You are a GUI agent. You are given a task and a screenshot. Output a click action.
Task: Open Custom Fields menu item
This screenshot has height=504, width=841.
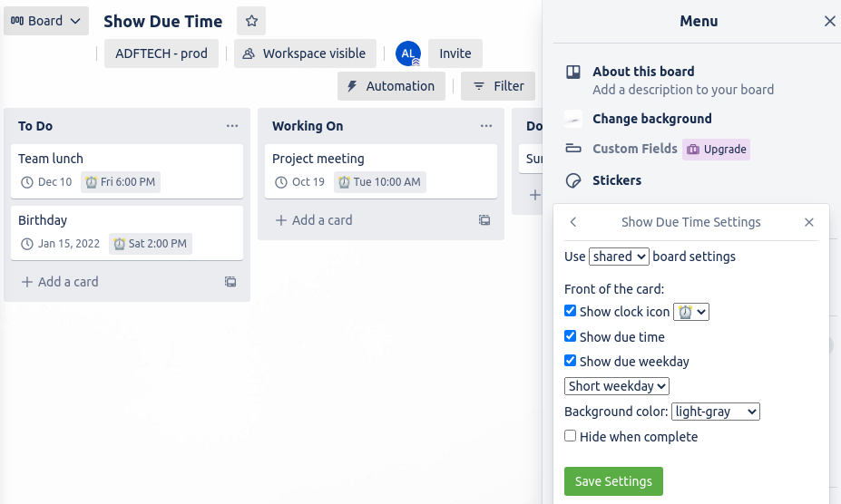point(635,149)
